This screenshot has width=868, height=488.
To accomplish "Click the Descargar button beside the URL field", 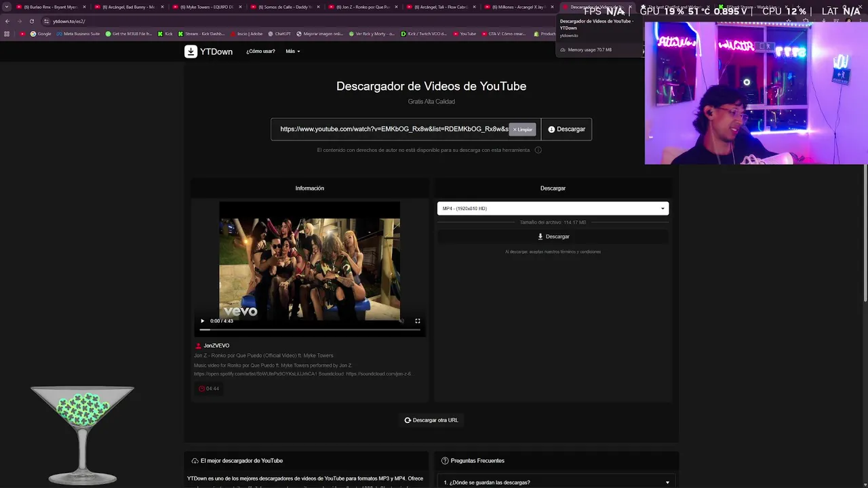I will click(566, 129).
